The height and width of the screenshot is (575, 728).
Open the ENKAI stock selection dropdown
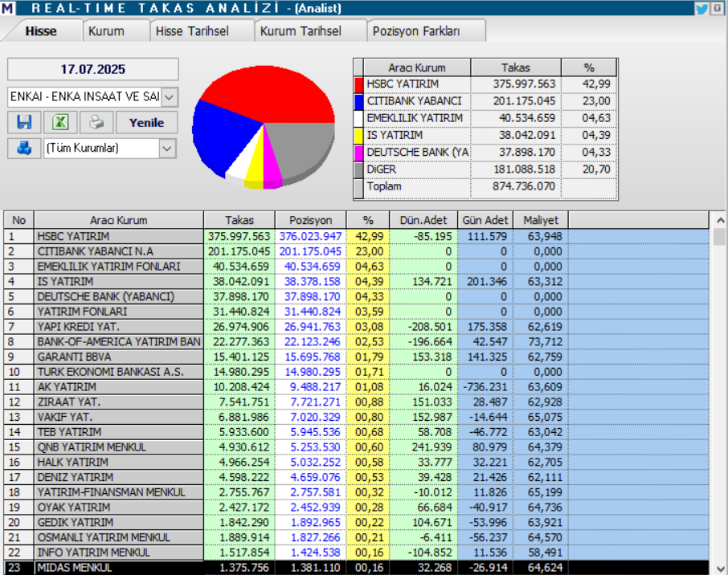[170, 97]
